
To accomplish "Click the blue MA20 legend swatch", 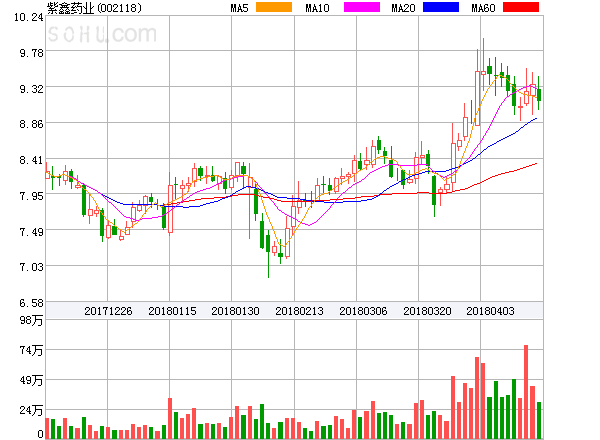I will tap(441, 7).
